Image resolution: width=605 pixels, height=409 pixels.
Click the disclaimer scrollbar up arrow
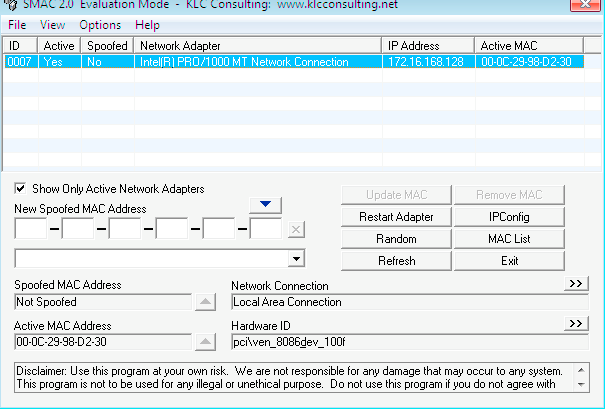pos(581,370)
